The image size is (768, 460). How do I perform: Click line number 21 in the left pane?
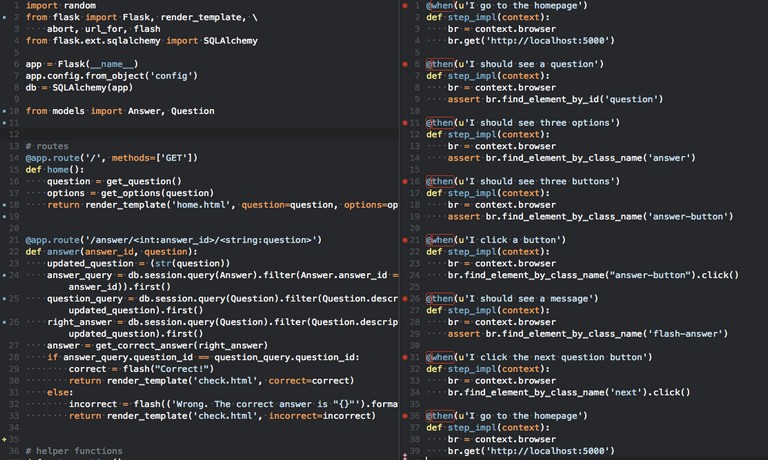pyautogui.click(x=14, y=240)
